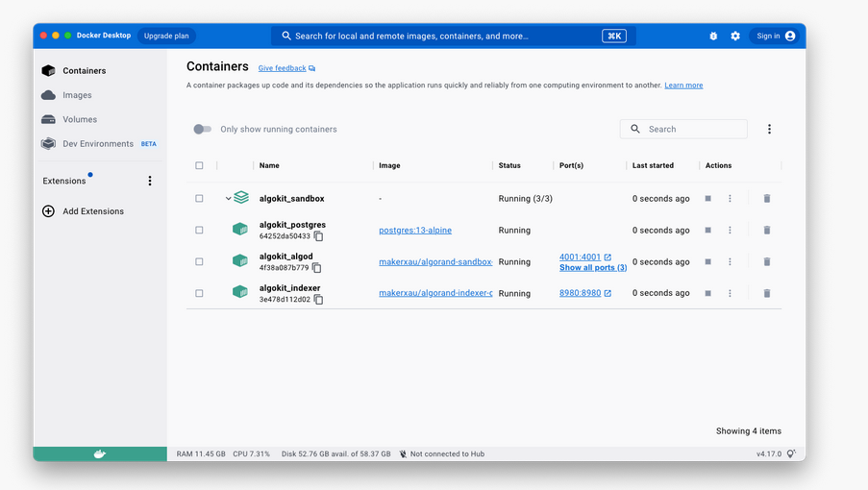Screen dimensions: 868x490
Task: Copy algokit_indexer container ID
Action: coord(318,299)
